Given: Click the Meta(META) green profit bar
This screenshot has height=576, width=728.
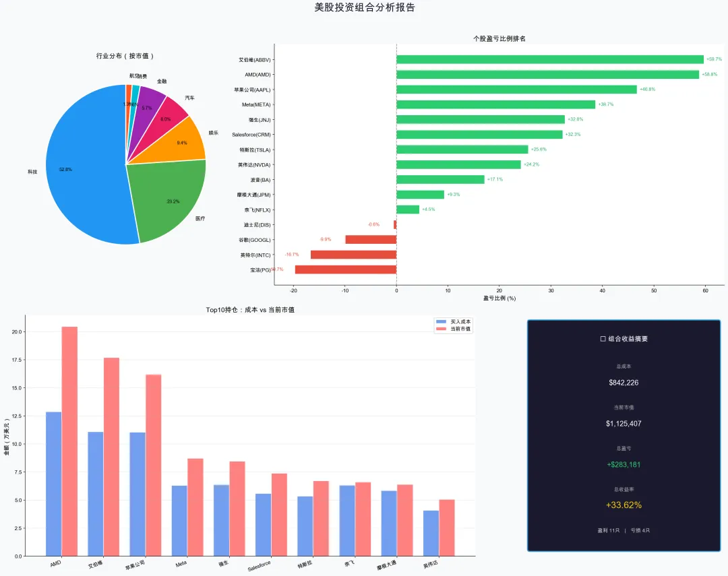Looking at the screenshot, I should (x=496, y=104).
